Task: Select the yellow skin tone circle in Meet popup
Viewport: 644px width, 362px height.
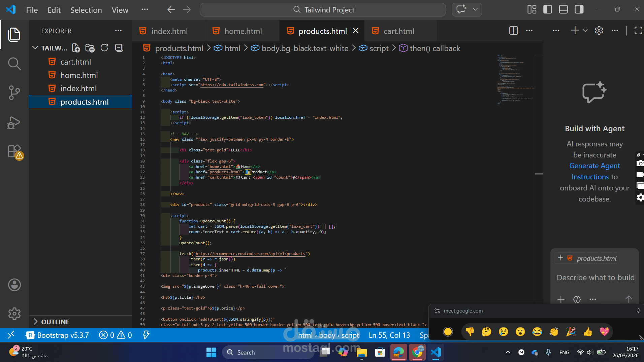Action: click(x=448, y=332)
